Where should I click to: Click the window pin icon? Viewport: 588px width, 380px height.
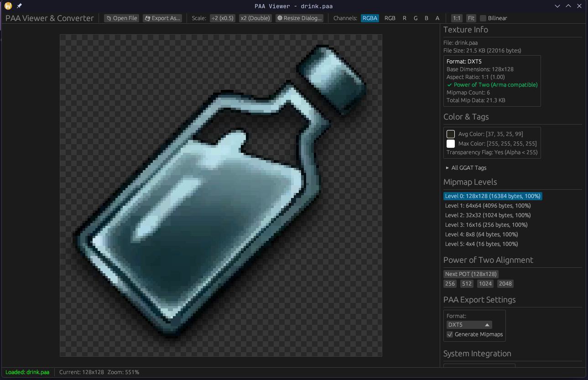tap(20, 6)
